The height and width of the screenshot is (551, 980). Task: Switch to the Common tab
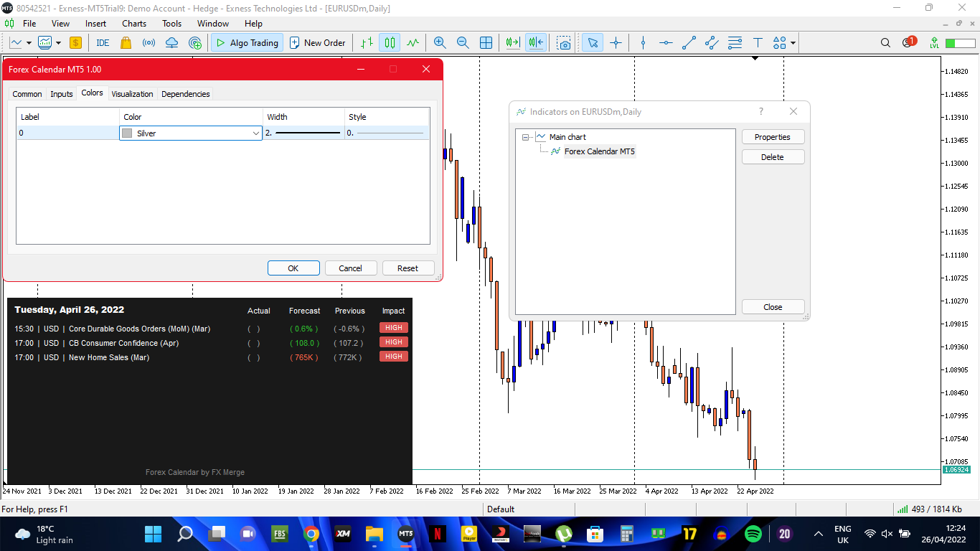[27, 94]
